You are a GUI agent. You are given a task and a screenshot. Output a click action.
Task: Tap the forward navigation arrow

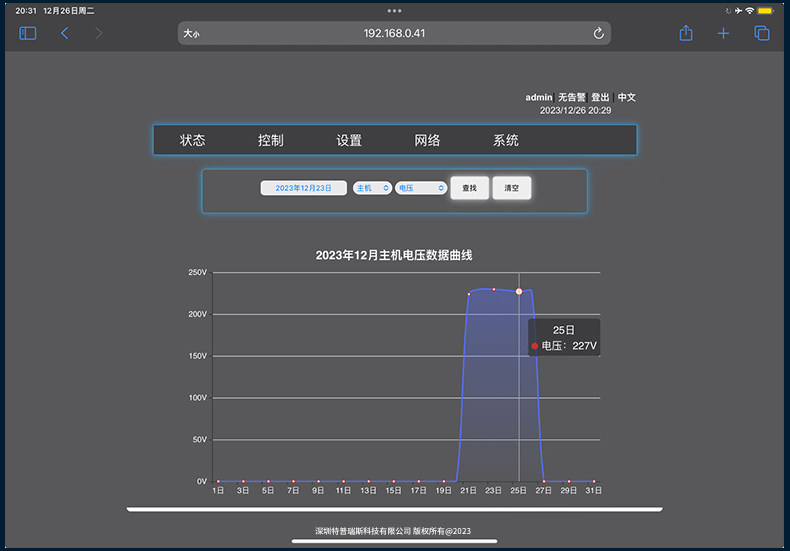(98, 33)
